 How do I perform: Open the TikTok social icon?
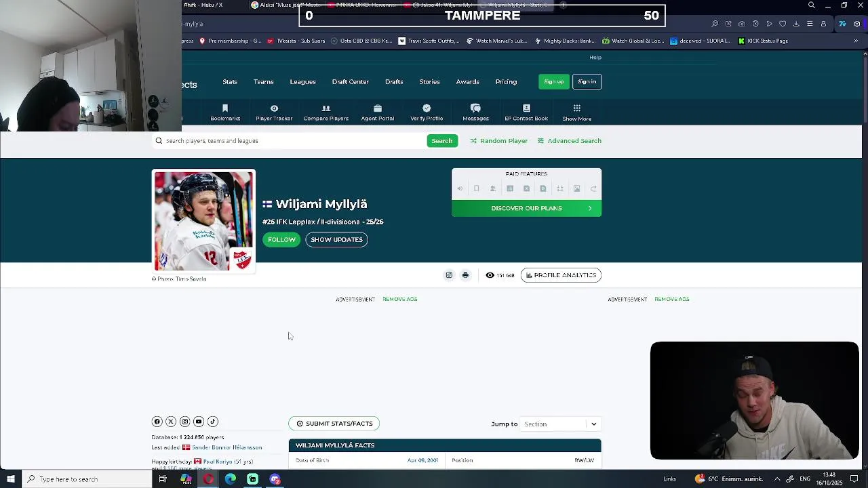(x=212, y=422)
